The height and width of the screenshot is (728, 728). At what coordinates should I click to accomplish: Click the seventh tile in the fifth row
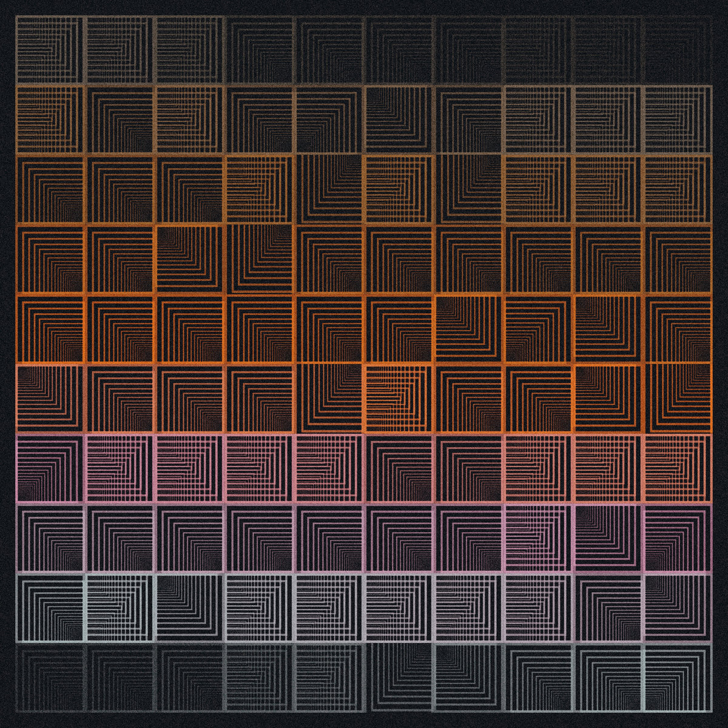pyautogui.click(x=468, y=329)
